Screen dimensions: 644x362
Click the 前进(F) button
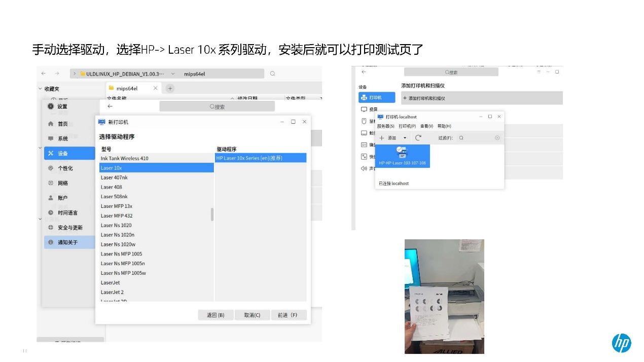tap(289, 315)
